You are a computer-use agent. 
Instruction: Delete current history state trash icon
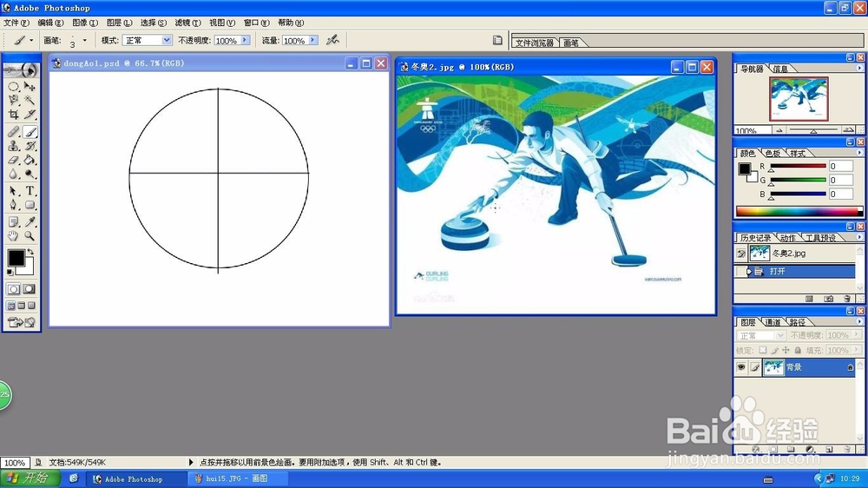point(847,299)
